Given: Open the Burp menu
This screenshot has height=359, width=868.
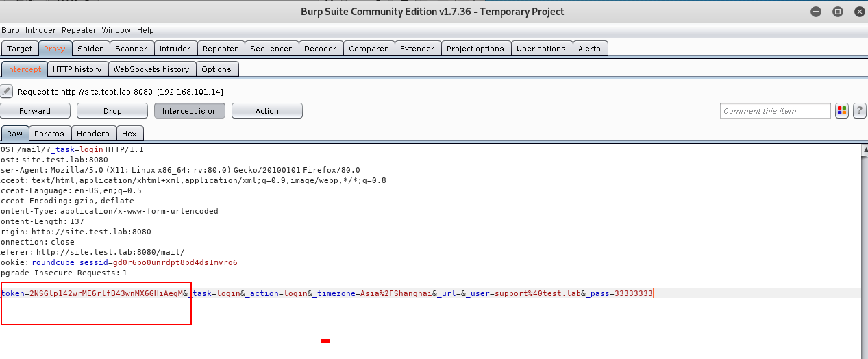Looking at the screenshot, I should [10, 30].
